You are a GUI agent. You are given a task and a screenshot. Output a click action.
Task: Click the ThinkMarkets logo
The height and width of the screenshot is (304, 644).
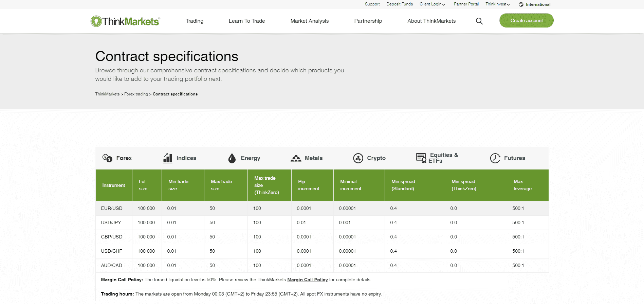pos(125,21)
